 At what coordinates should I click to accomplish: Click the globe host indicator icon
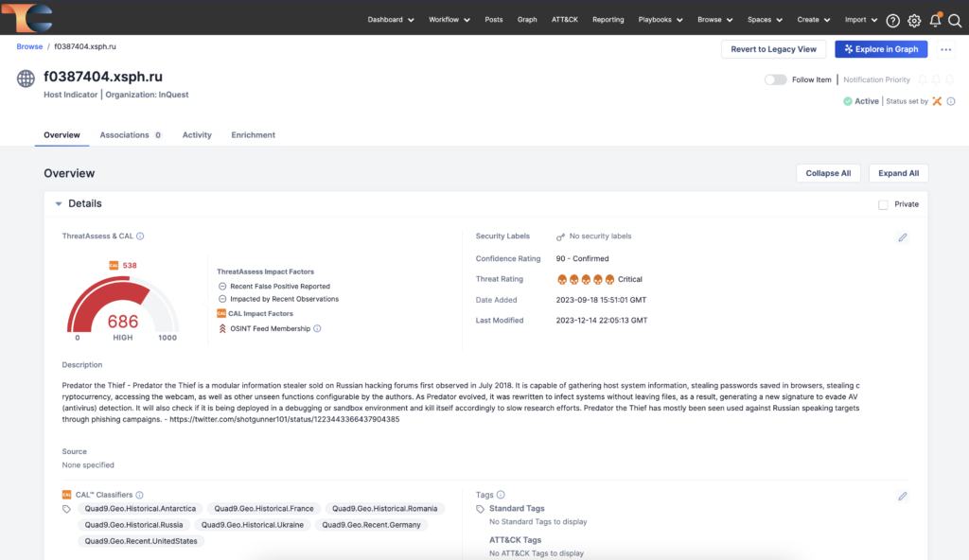[x=26, y=79]
